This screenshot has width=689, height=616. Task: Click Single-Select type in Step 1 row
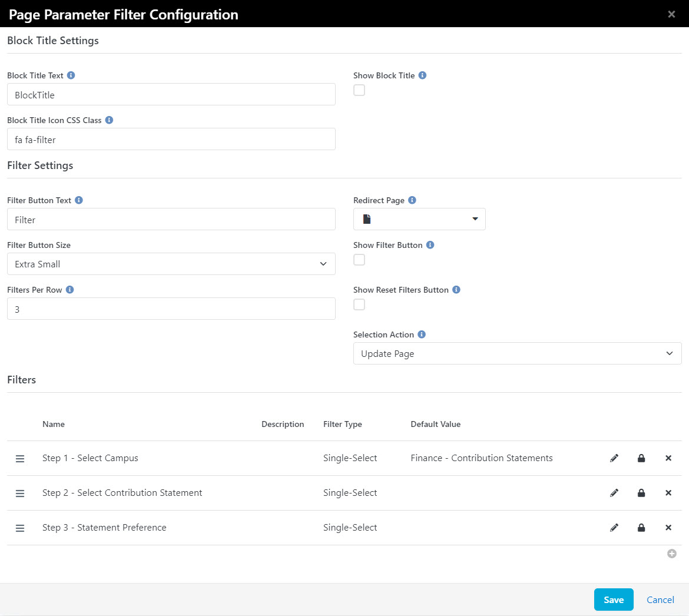point(350,458)
